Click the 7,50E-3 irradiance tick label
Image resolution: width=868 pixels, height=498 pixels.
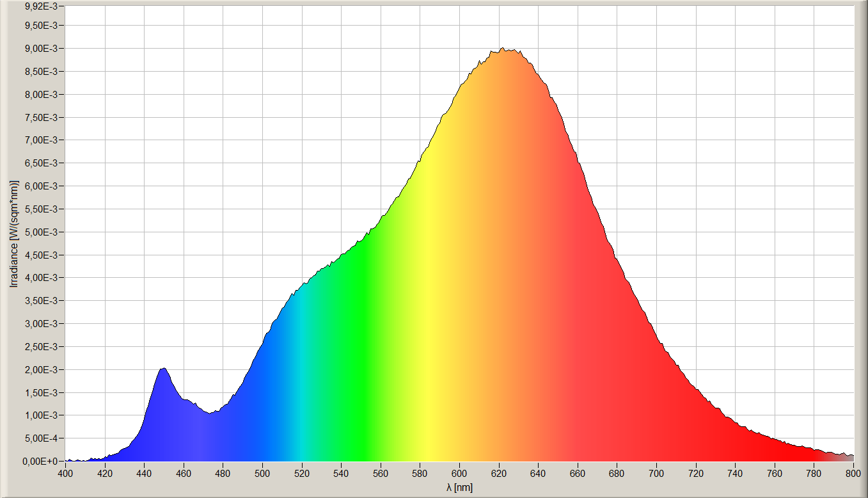42,118
